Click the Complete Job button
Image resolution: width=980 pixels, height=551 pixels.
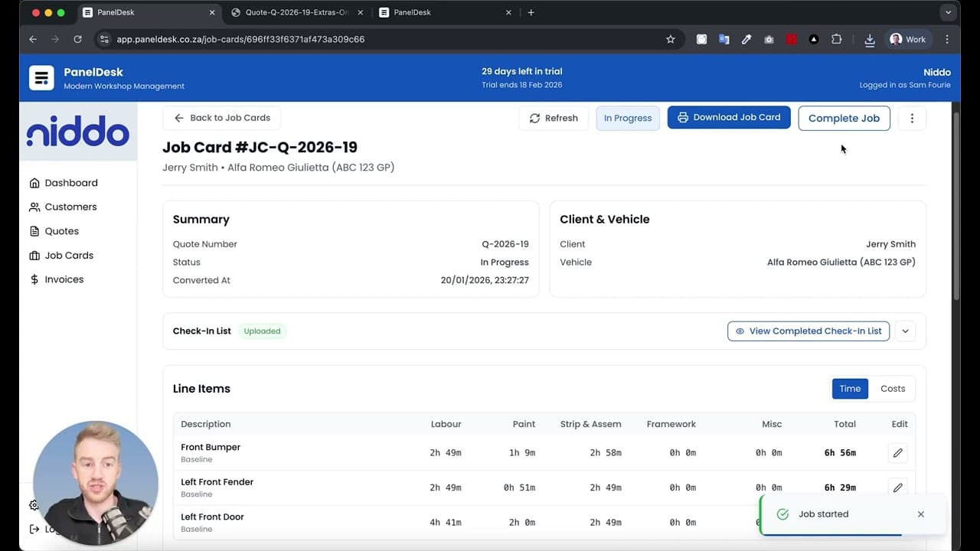click(844, 118)
